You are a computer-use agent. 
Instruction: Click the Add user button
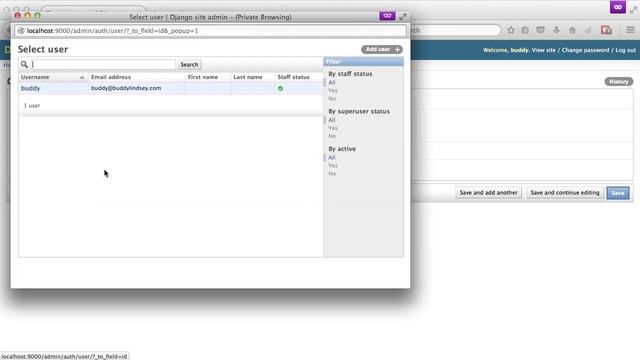(382, 49)
